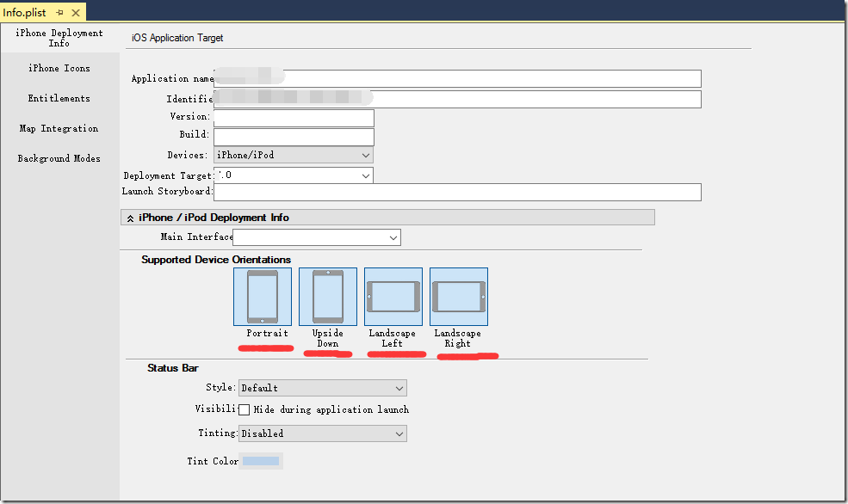Toggle the Landscape Left orientation icon

[393, 297]
